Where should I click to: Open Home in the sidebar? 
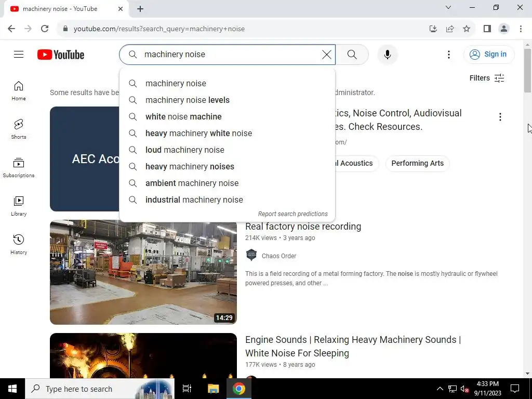[x=19, y=91]
